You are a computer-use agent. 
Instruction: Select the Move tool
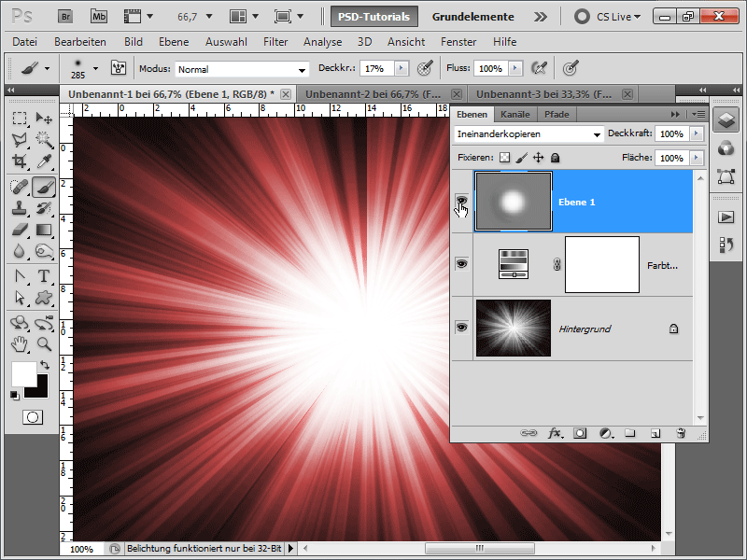tap(44, 118)
